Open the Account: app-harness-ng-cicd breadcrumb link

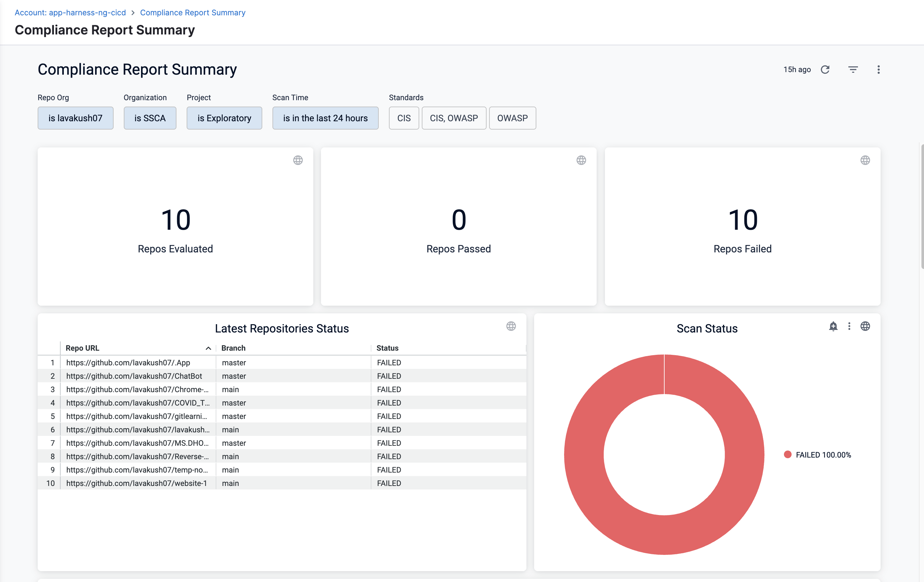click(70, 13)
